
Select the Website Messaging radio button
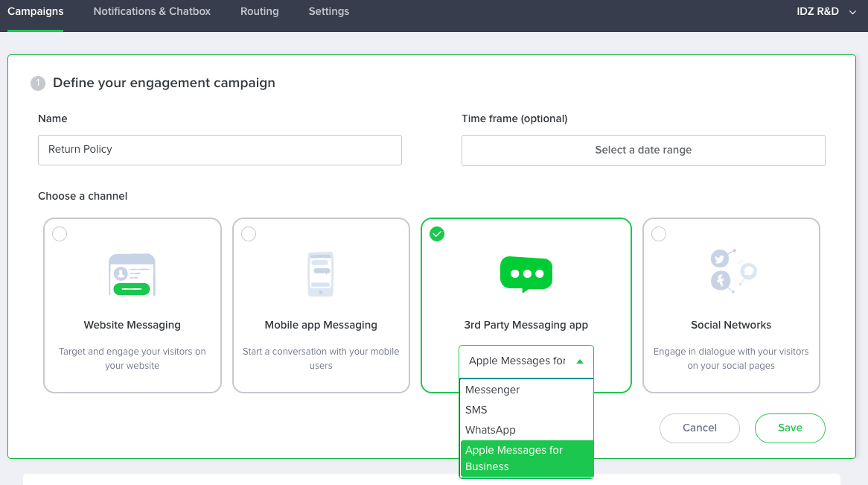60,234
